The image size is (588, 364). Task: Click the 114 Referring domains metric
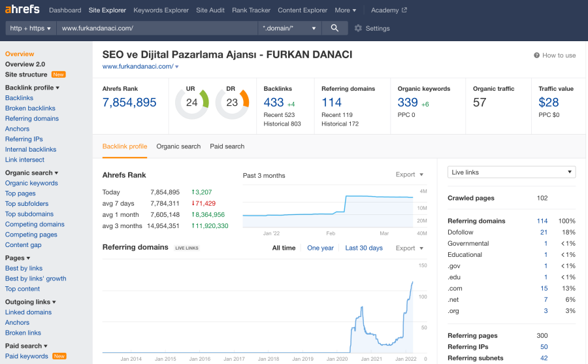click(331, 102)
